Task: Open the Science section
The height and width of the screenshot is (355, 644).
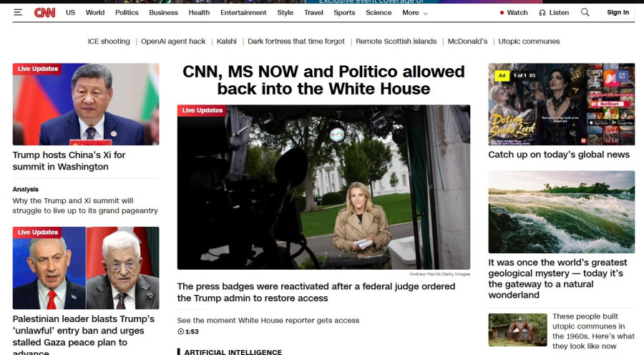Action: pyautogui.click(x=379, y=13)
